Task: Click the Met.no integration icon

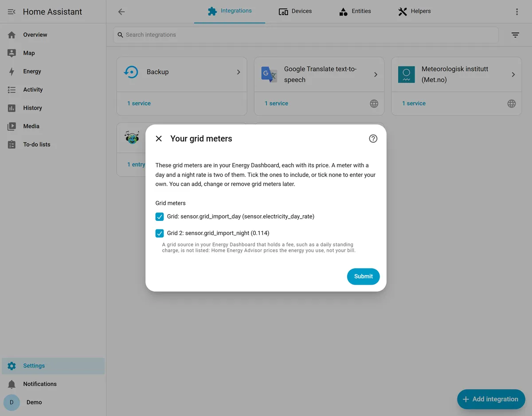Action: click(406, 74)
